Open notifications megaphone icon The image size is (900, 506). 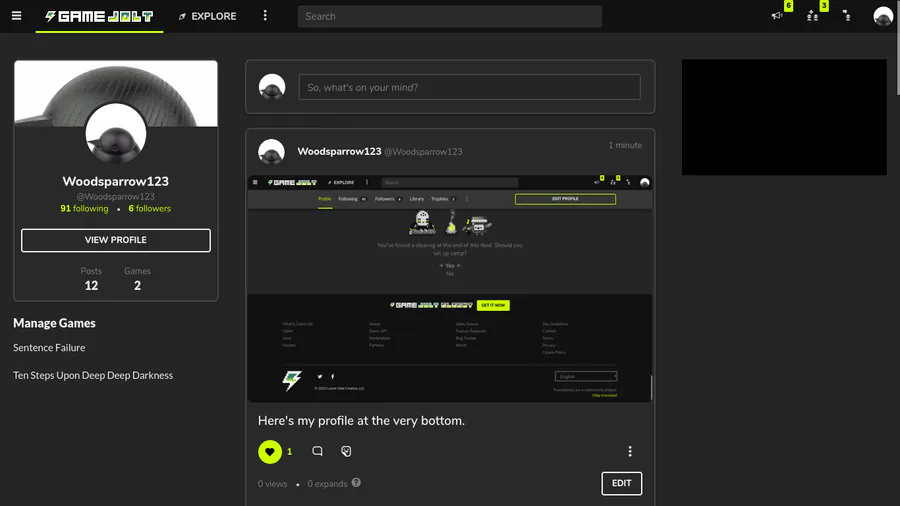pos(777,16)
